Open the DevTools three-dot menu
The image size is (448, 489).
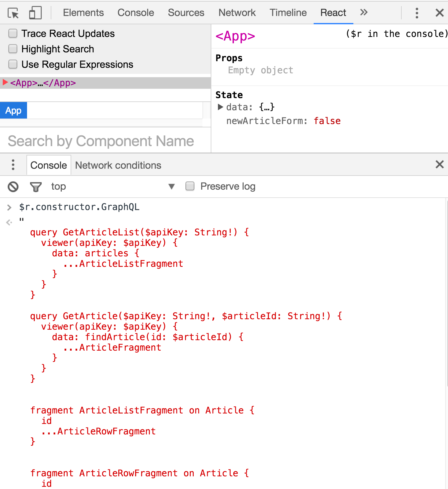pos(417,13)
